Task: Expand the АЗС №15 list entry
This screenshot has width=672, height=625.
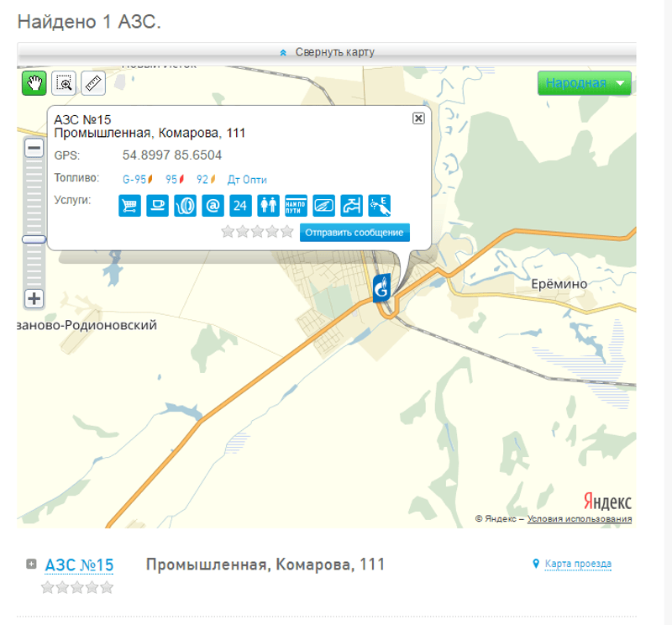Action: 31,564
